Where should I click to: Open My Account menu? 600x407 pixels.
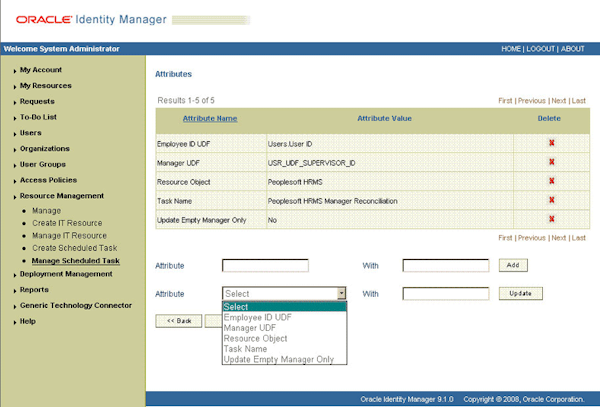point(41,70)
